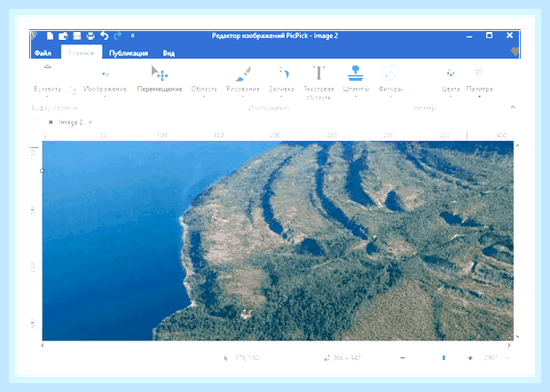The height and width of the screenshot is (392, 550).
Task: Open the zoom percentage dropdown
Action: click(x=507, y=357)
